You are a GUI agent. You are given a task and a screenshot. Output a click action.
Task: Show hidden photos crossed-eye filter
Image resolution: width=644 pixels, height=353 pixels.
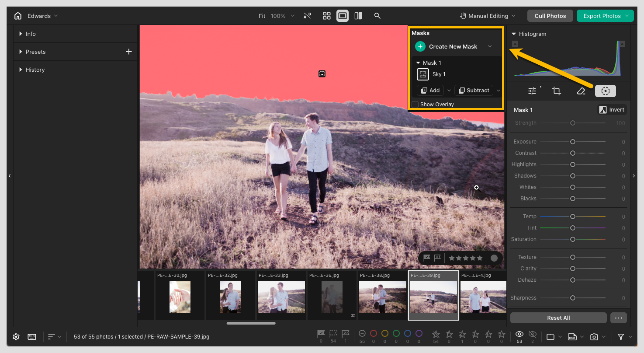click(532, 334)
